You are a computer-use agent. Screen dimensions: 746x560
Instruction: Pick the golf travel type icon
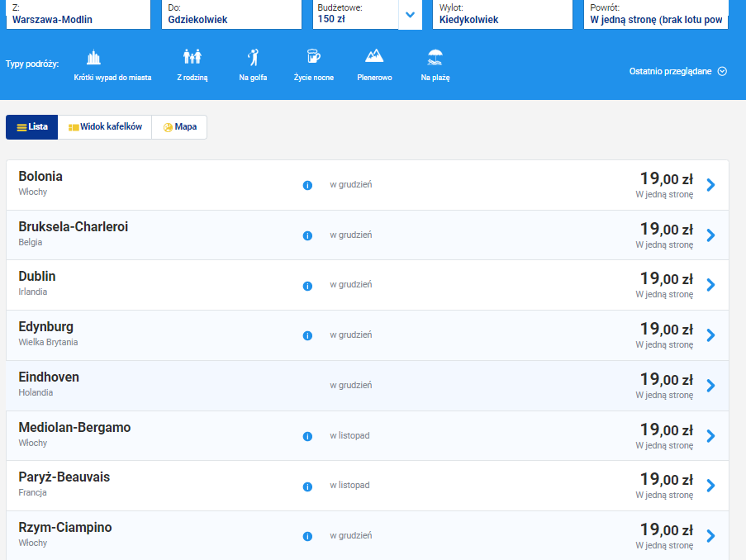(x=253, y=57)
